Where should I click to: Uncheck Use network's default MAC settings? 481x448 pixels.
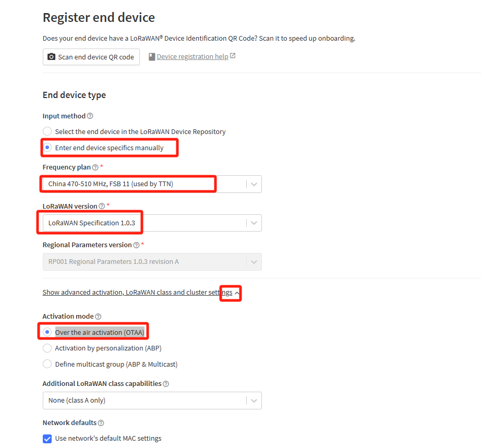[47, 439]
